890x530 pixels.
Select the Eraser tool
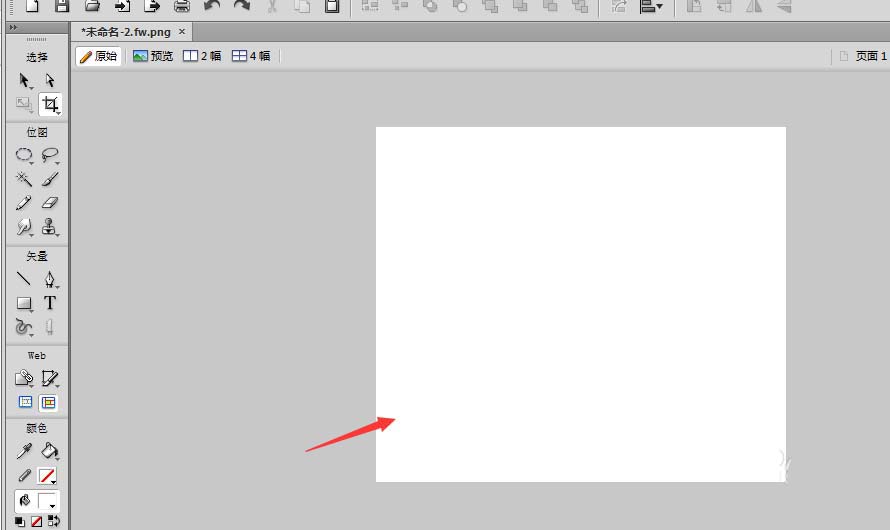tap(50, 203)
